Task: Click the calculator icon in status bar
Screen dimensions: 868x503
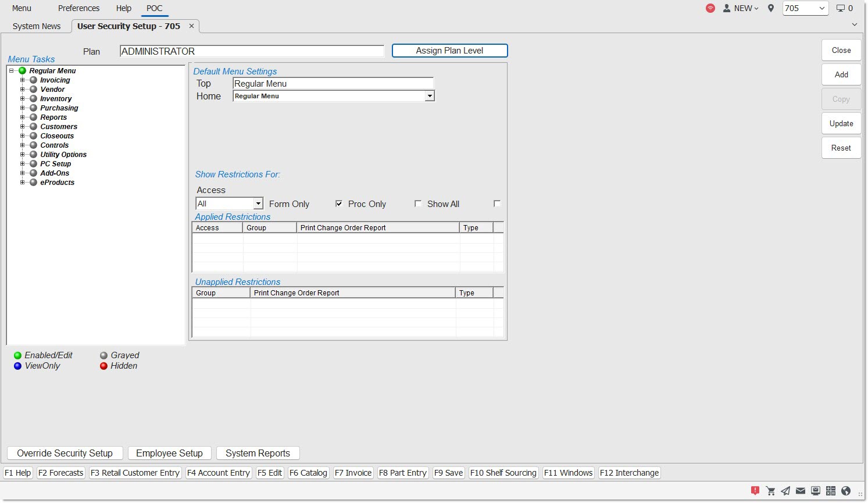Action: pyautogui.click(x=831, y=491)
